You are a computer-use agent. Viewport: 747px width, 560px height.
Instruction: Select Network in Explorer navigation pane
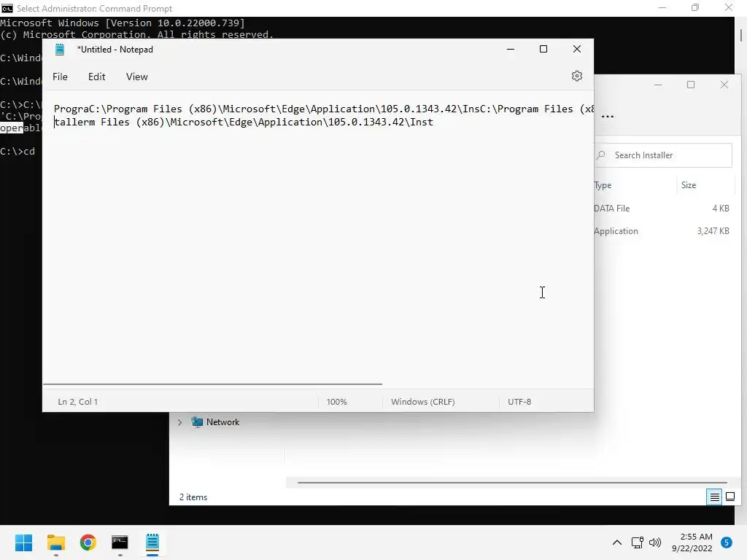coord(222,422)
